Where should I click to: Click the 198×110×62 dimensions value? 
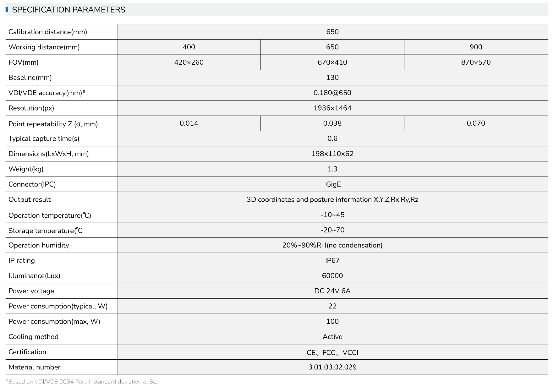pyautogui.click(x=332, y=154)
